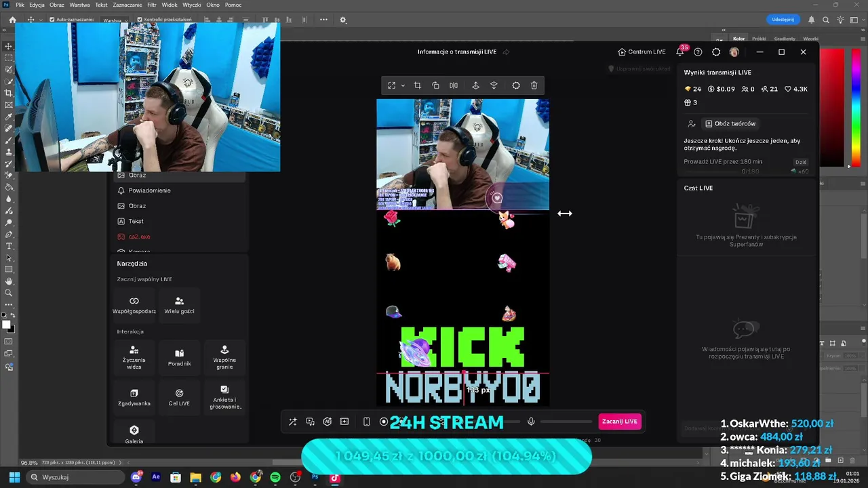Open the Wielu gości multi-guest tool
The height and width of the screenshot is (488, 868).
(x=179, y=305)
